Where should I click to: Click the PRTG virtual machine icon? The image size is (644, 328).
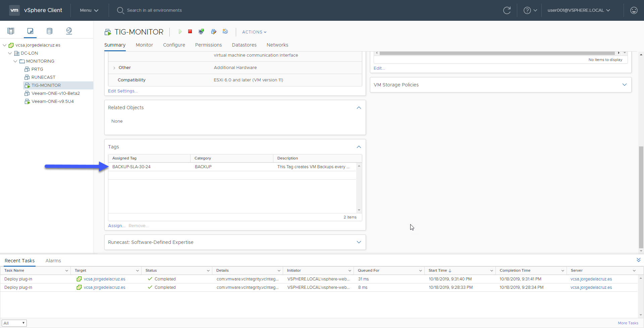pos(27,69)
